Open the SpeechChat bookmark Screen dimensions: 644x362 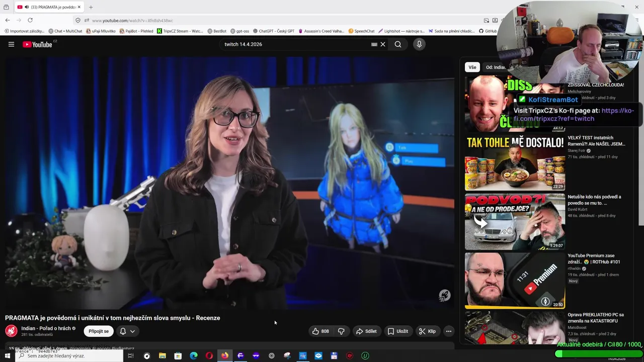361,31
